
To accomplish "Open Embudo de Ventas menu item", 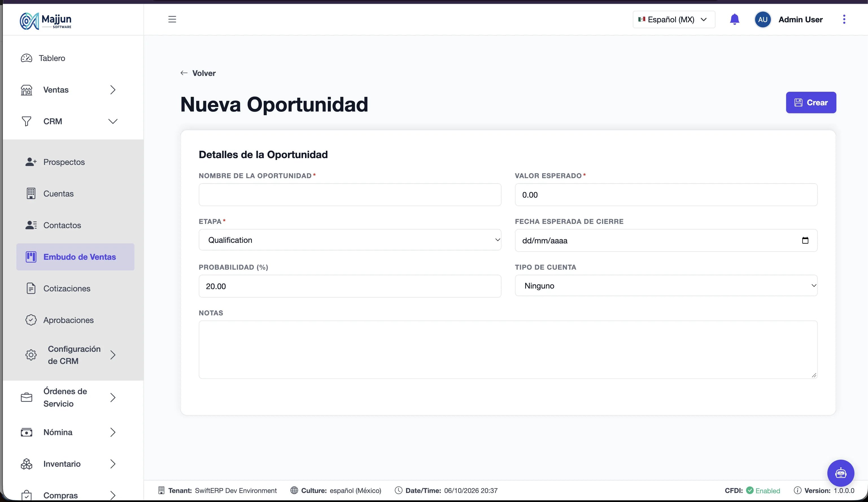I will point(75,257).
